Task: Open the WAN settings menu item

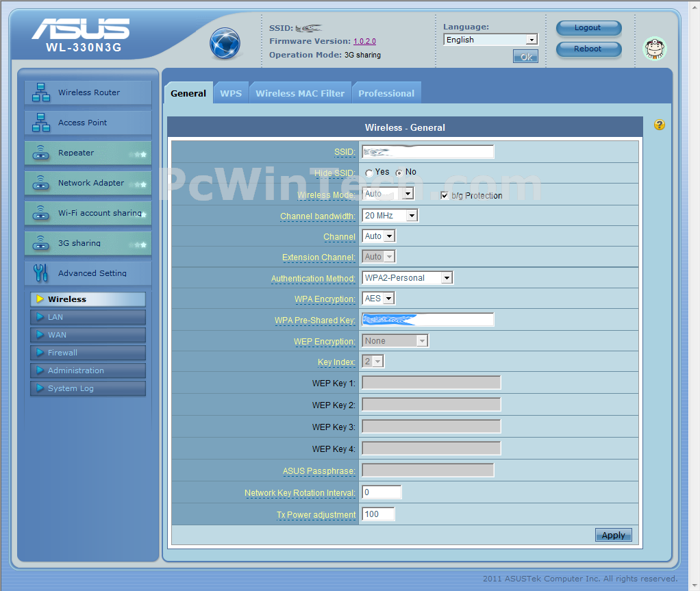Action: coord(88,335)
